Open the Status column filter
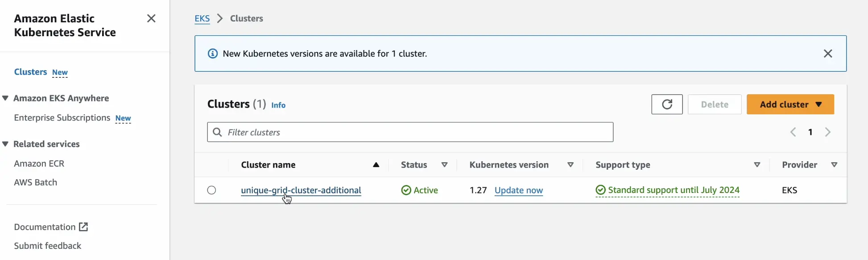Screen dimensions: 868x260 (x=445, y=164)
